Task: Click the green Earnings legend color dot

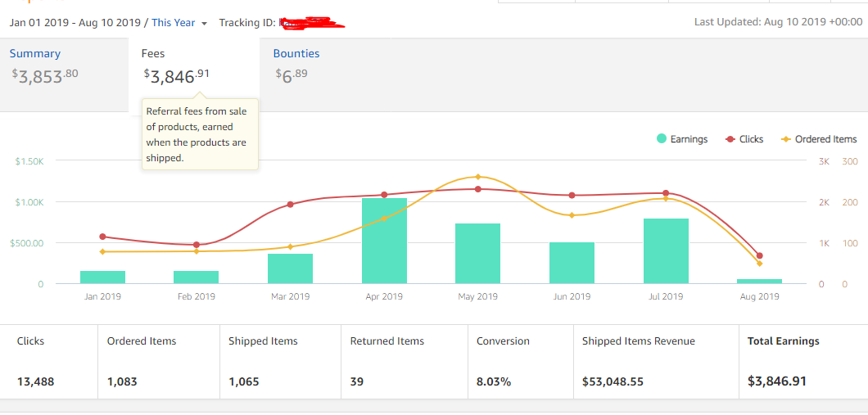Action: tap(662, 139)
